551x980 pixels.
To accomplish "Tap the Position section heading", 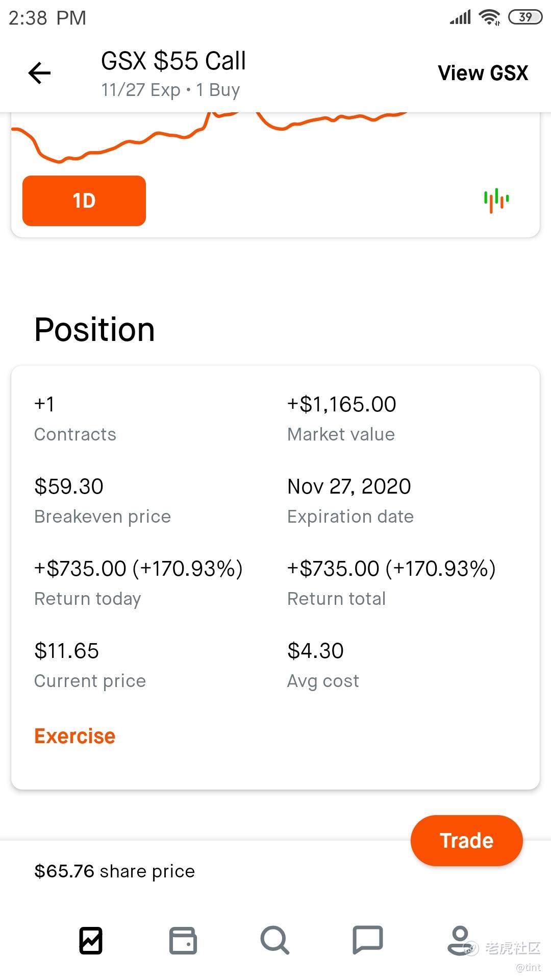I will pos(94,329).
